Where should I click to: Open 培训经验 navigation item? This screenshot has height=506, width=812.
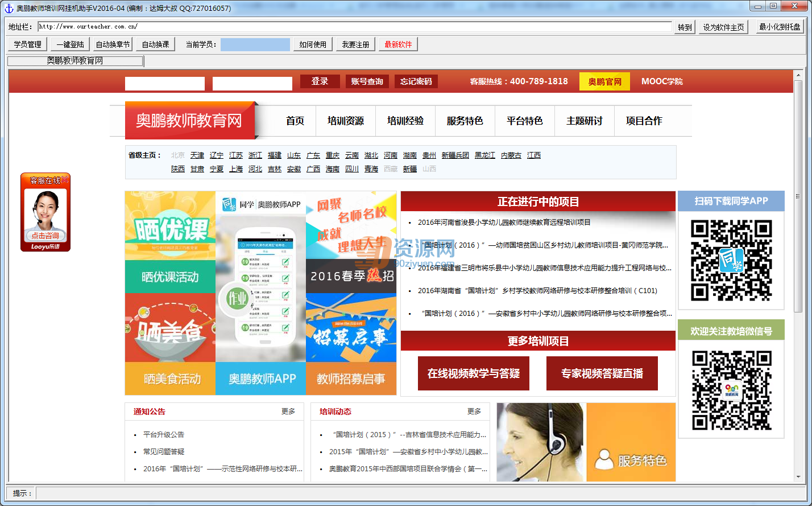(405, 121)
